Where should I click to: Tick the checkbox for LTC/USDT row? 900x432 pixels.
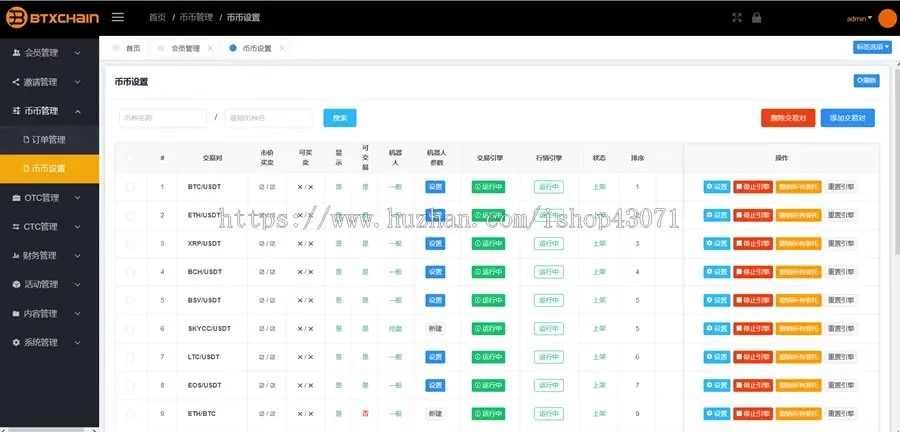click(x=130, y=357)
